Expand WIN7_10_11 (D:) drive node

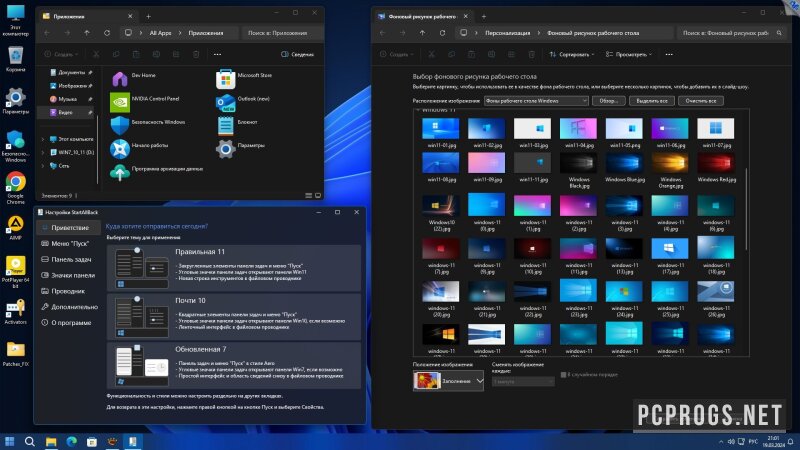tap(43, 152)
